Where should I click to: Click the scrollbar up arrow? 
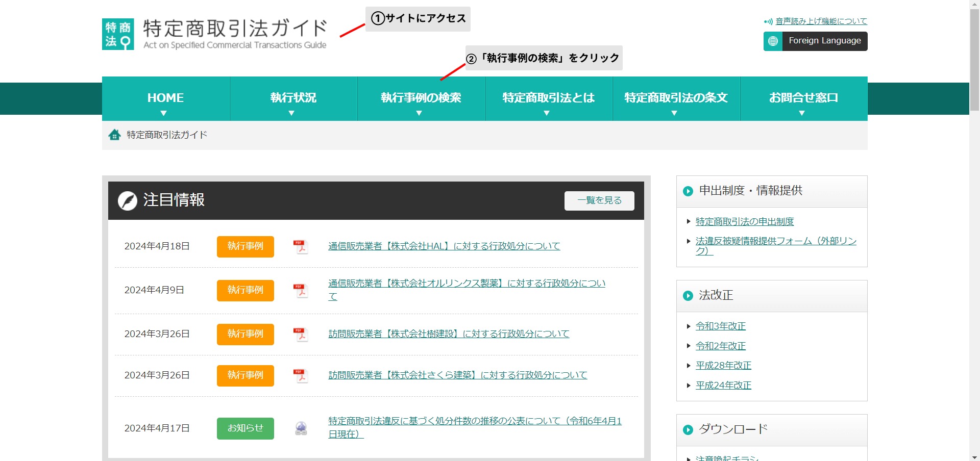pyautogui.click(x=974, y=4)
